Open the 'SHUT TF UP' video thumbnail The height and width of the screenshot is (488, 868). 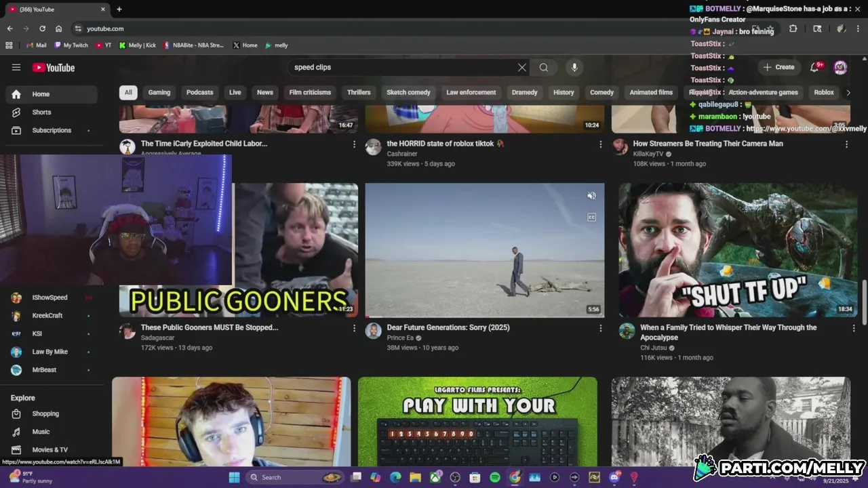(x=738, y=250)
